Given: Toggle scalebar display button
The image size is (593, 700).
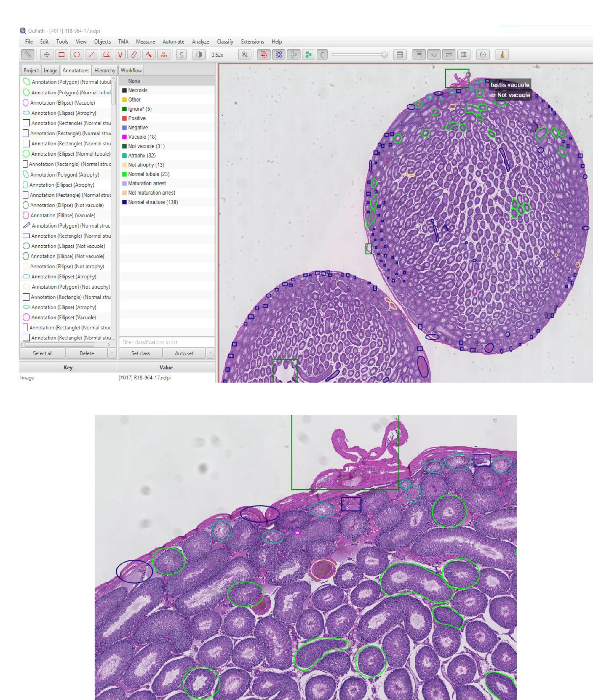Looking at the screenshot, I should point(449,55).
